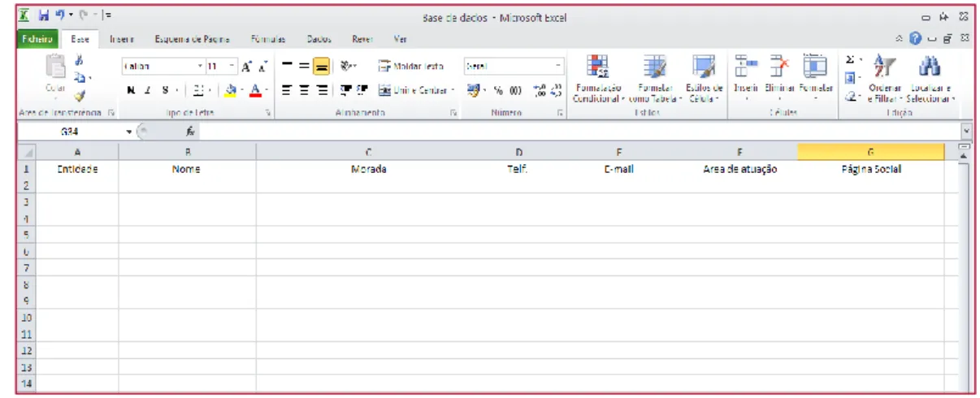This screenshot has height=398, width=980.
Task: Click the insert function fx button
Action: click(x=190, y=131)
